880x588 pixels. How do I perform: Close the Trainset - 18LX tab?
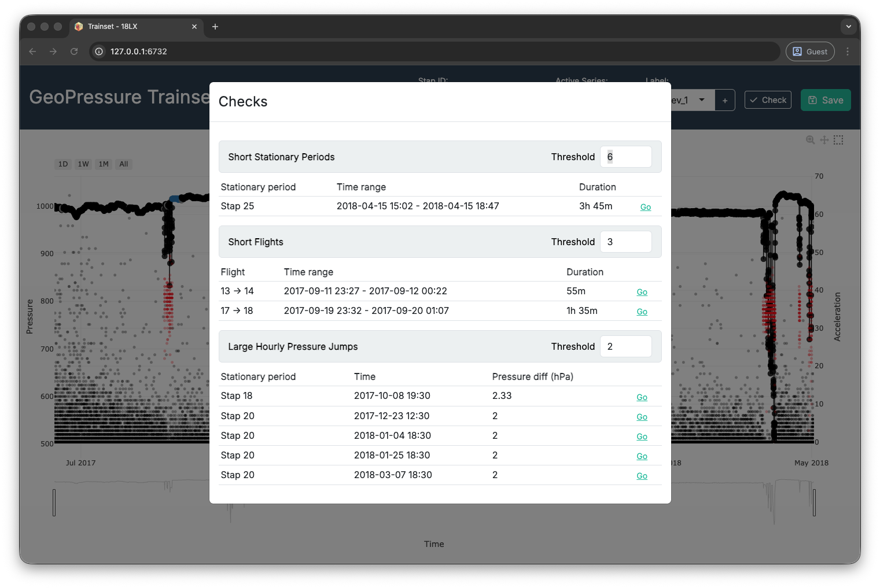tap(194, 27)
